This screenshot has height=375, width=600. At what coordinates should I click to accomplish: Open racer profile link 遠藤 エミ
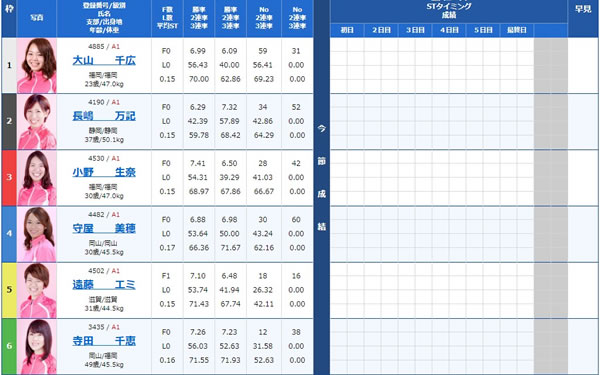(x=104, y=285)
